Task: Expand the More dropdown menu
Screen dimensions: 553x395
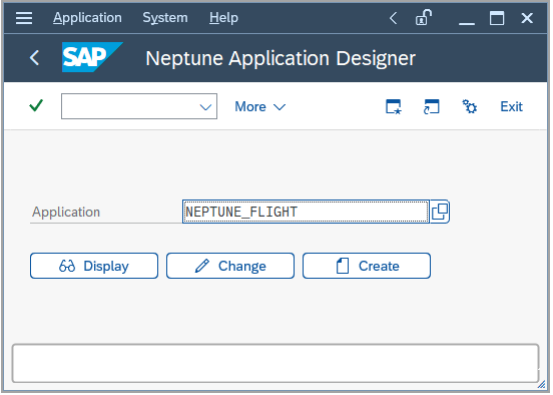Action: click(x=260, y=107)
